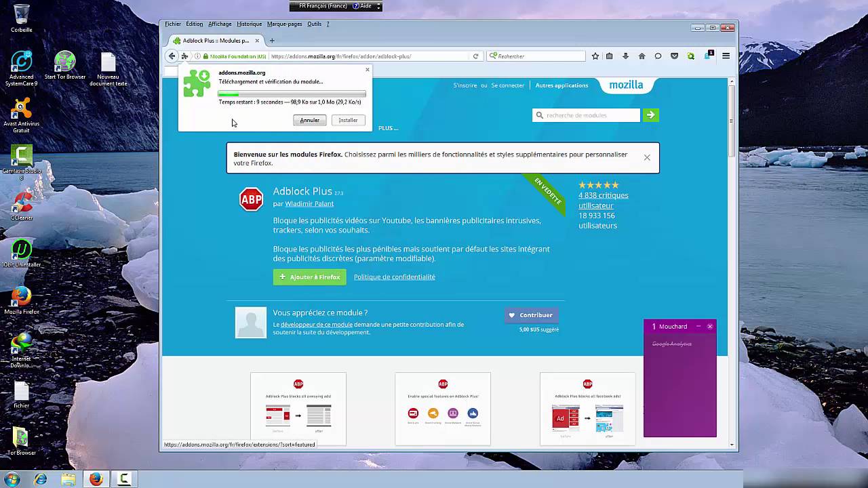868x488 pixels.
Task: Minimize the Mouchard panel
Action: coord(698,326)
